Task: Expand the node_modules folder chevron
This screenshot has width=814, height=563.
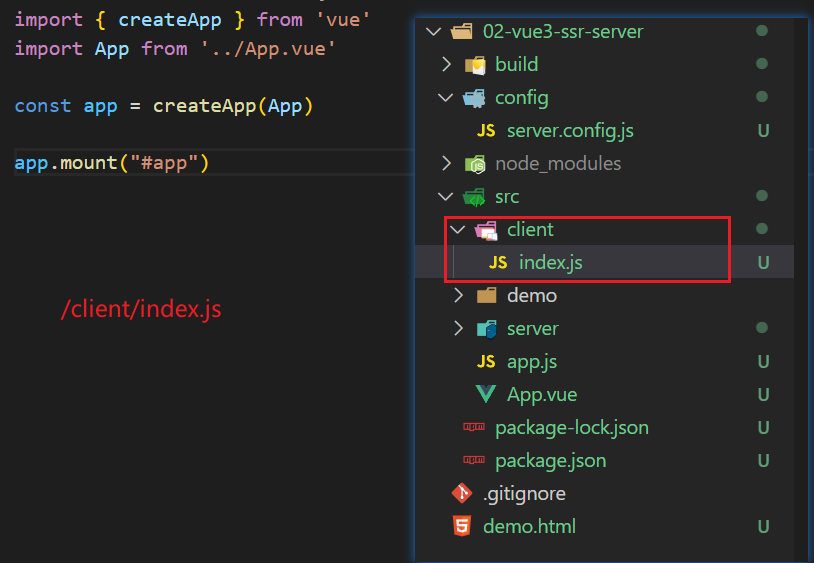Action: [x=446, y=163]
